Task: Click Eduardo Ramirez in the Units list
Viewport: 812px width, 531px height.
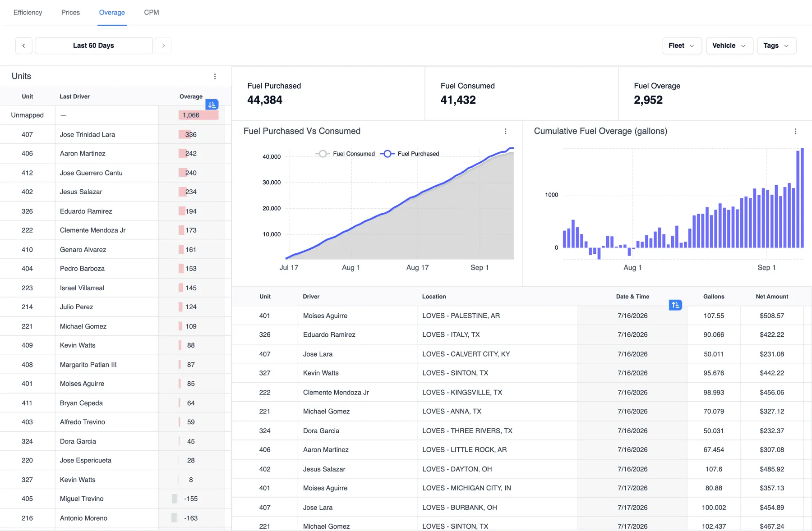Action: coord(86,211)
